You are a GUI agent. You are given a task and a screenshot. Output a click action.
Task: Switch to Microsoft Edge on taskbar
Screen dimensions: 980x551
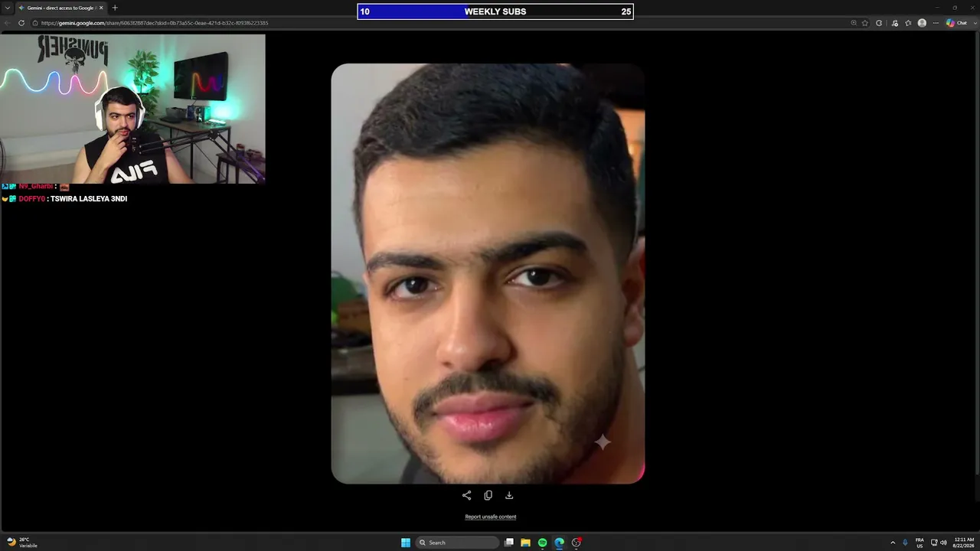[560, 543]
